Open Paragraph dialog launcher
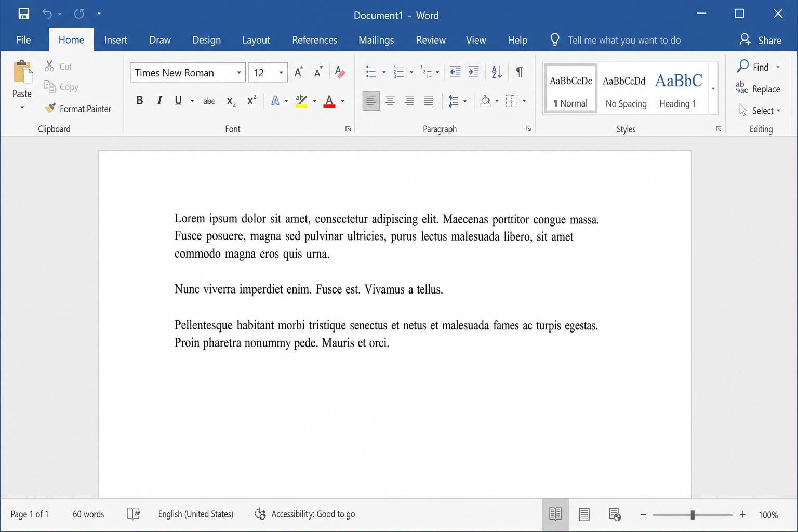 click(528, 129)
